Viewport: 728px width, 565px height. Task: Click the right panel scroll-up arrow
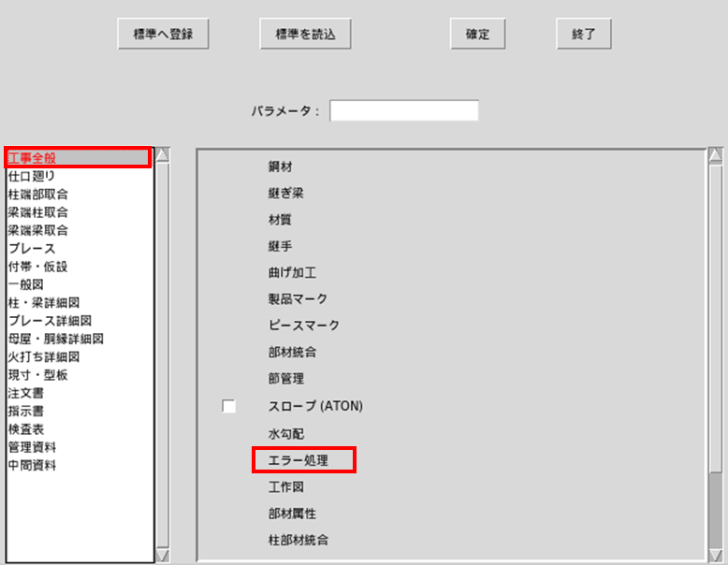pos(716,155)
